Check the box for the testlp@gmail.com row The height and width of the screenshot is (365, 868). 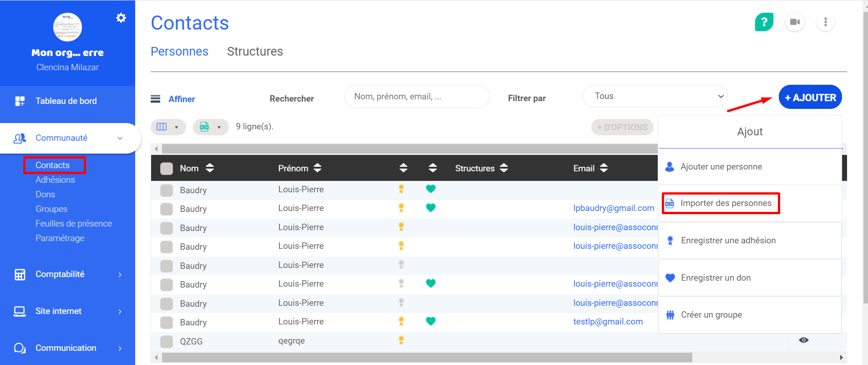coord(167,322)
